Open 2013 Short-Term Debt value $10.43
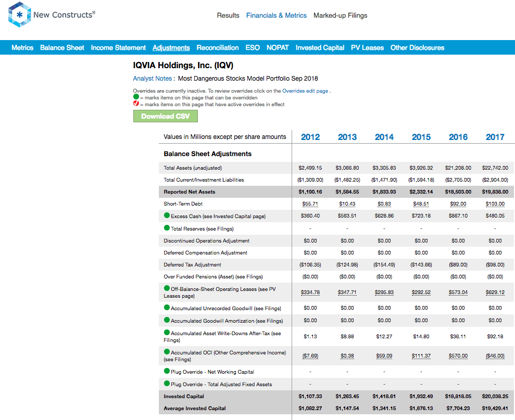This screenshot has height=420, width=515. [347, 204]
